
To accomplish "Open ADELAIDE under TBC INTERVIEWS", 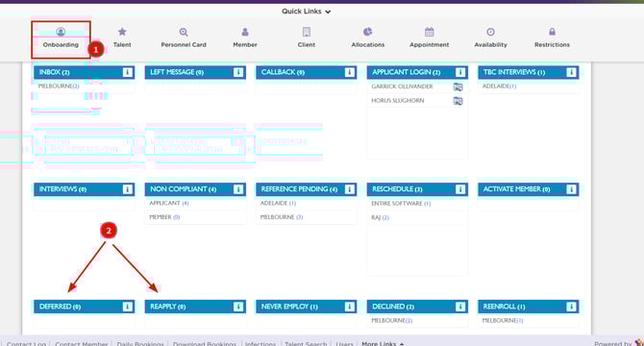I will click(x=499, y=86).
